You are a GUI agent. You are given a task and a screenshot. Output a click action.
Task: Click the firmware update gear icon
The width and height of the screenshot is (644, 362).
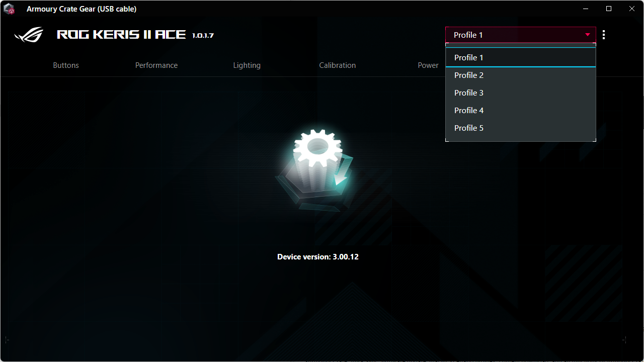(x=315, y=168)
